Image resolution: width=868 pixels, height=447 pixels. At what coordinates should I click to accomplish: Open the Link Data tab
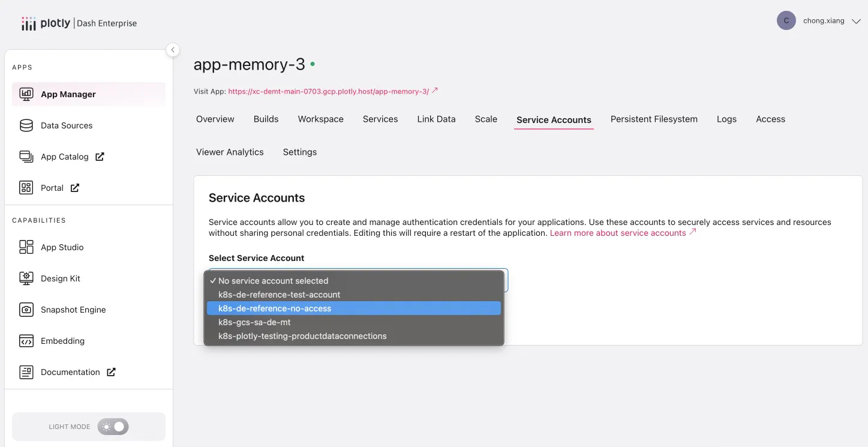point(437,119)
